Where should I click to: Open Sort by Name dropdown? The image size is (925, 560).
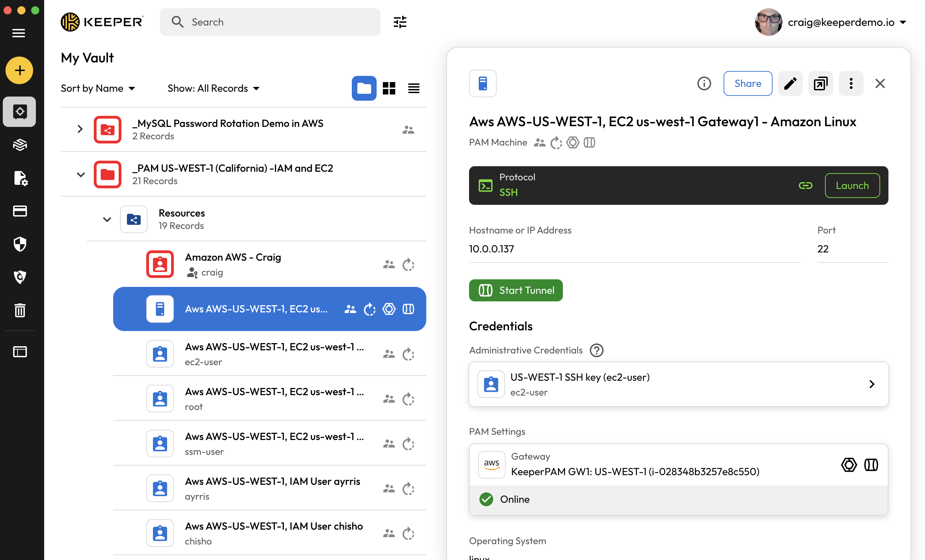point(98,88)
